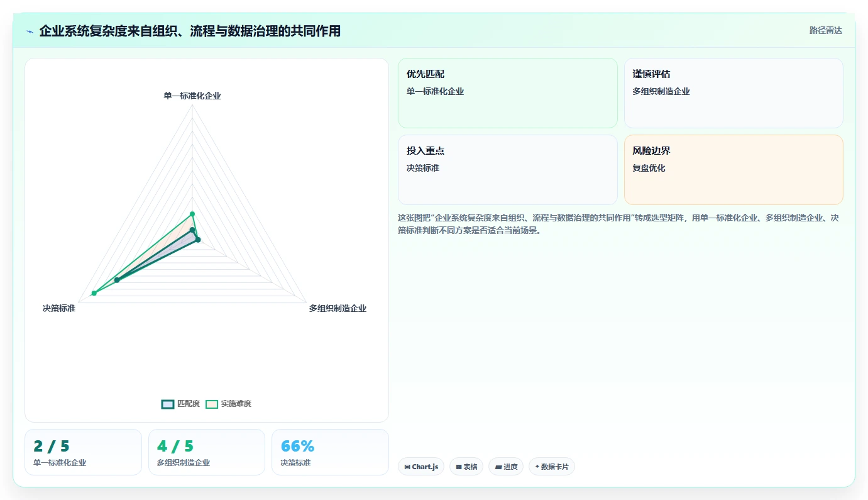
Task: Click the lightning icon beside the title
Action: [30, 31]
